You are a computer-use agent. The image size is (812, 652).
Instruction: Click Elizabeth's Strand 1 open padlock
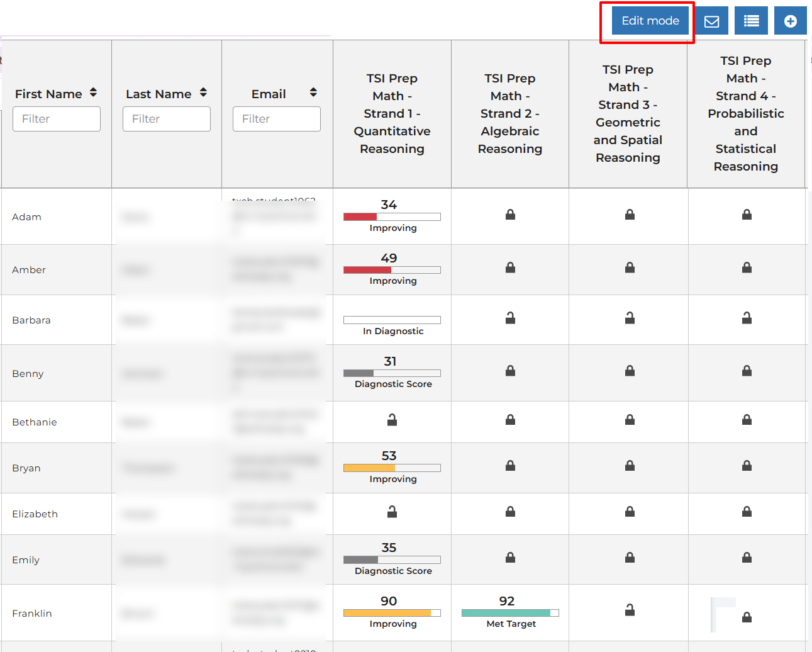(392, 512)
